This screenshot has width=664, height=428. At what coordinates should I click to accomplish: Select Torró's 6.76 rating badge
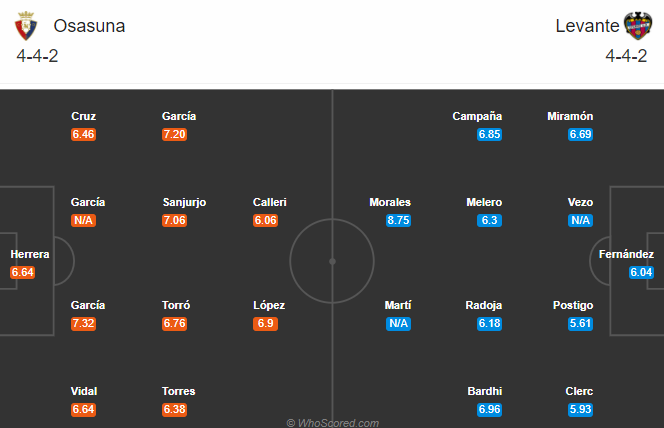pyautogui.click(x=174, y=323)
